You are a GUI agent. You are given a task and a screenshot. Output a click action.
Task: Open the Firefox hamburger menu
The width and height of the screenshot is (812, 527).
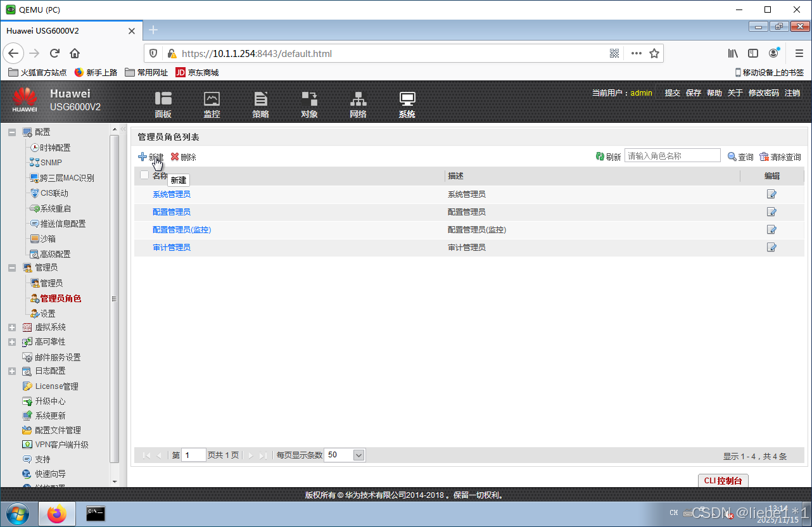(798, 53)
